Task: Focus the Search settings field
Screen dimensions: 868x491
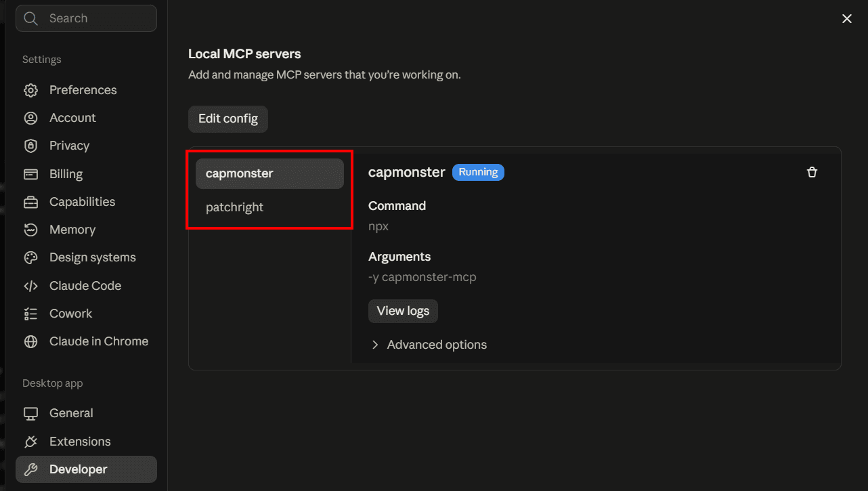Action: [86, 18]
